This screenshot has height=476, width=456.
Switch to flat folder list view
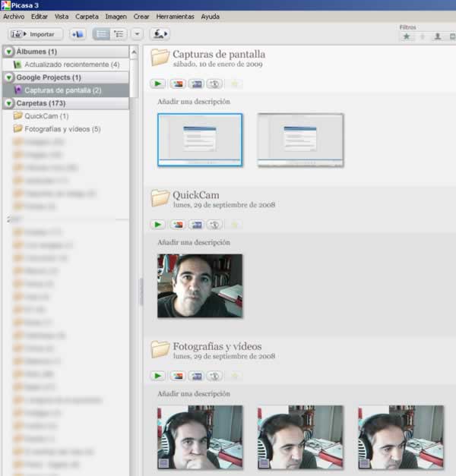[101, 34]
